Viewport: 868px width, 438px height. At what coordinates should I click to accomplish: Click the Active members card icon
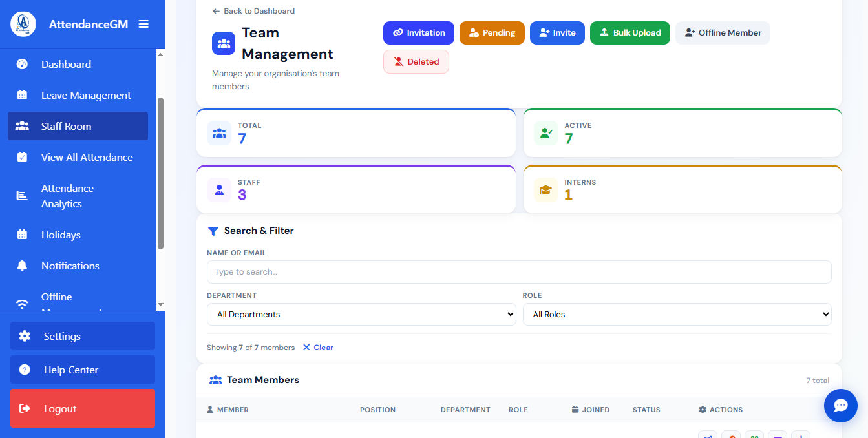(546, 133)
